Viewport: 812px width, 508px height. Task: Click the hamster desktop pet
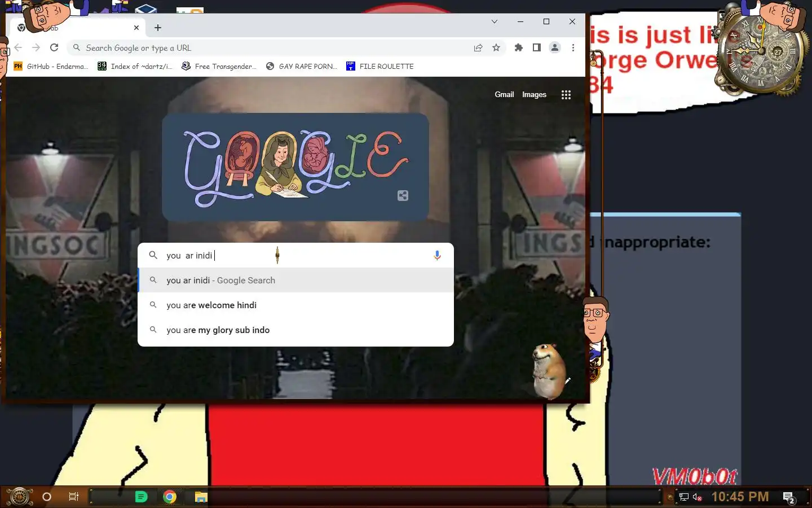point(549,371)
